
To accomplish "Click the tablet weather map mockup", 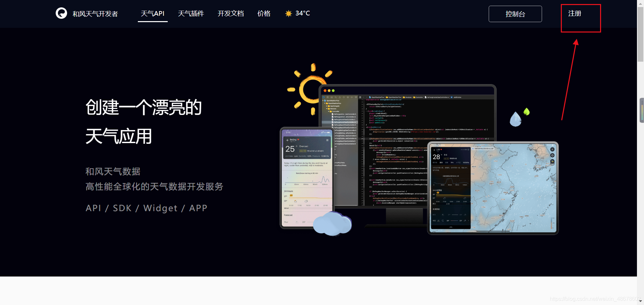I will (493, 188).
